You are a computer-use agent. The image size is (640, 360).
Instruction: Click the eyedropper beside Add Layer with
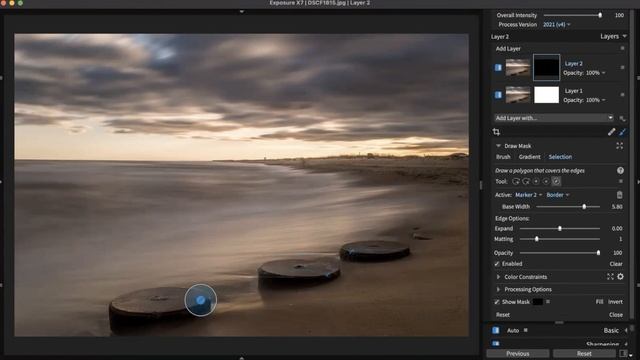point(622,118)
